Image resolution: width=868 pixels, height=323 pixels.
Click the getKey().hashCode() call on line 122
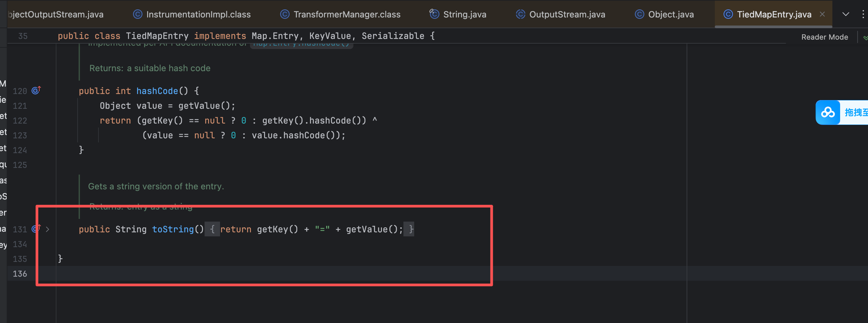(x=311, y=121)
